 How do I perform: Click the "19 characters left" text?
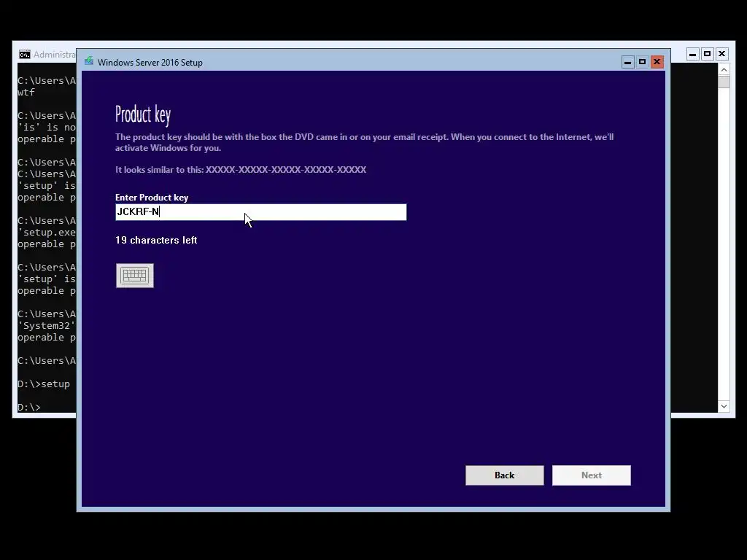click(x=156, y=240)
